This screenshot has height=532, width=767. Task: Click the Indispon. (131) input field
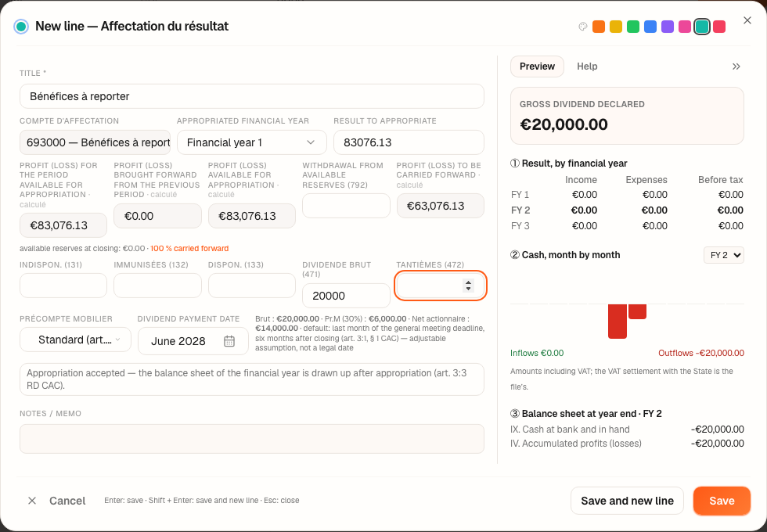[x=63, y=286]
